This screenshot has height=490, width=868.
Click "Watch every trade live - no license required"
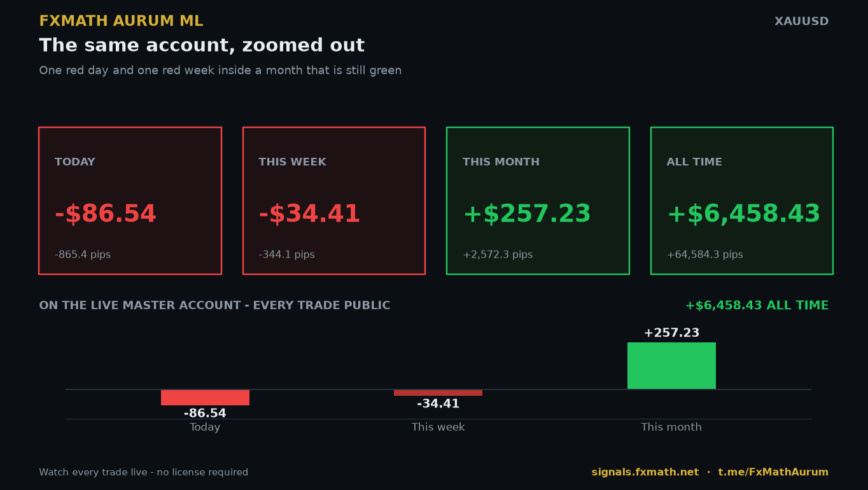click(144, 472)
